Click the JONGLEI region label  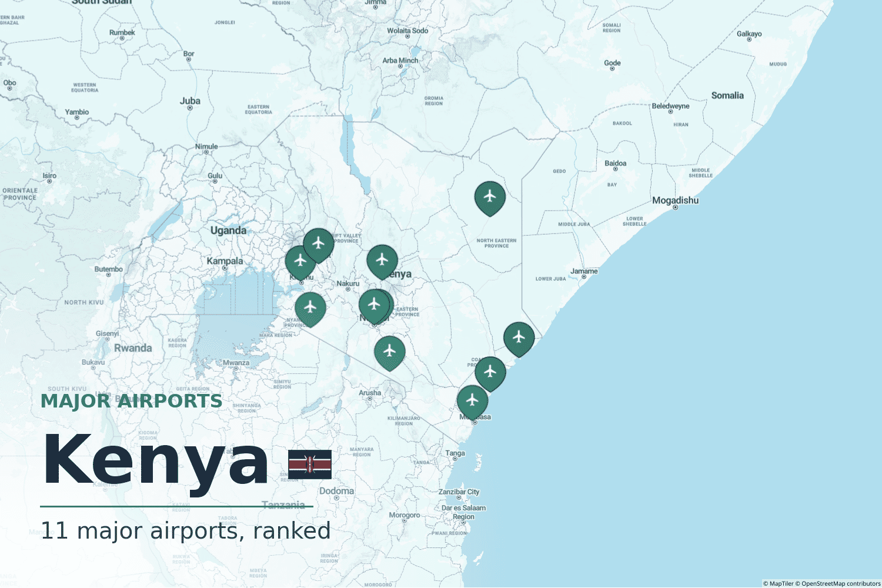(x=225, y=22)
